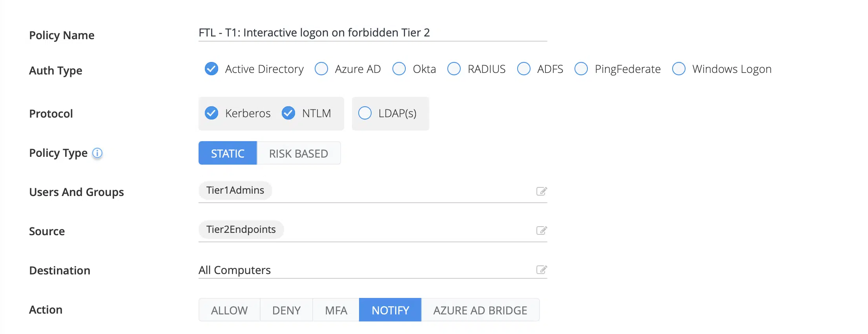The width and height of the screenshot is (868, 334).
Task: Select PingFederate as auth type
Action: (x=581, y=69)
